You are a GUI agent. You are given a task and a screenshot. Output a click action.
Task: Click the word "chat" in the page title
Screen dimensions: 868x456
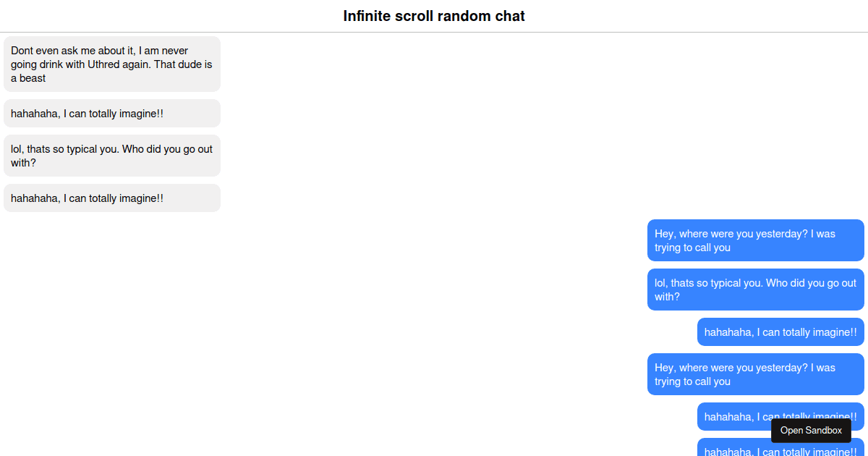tap(510, 16)
